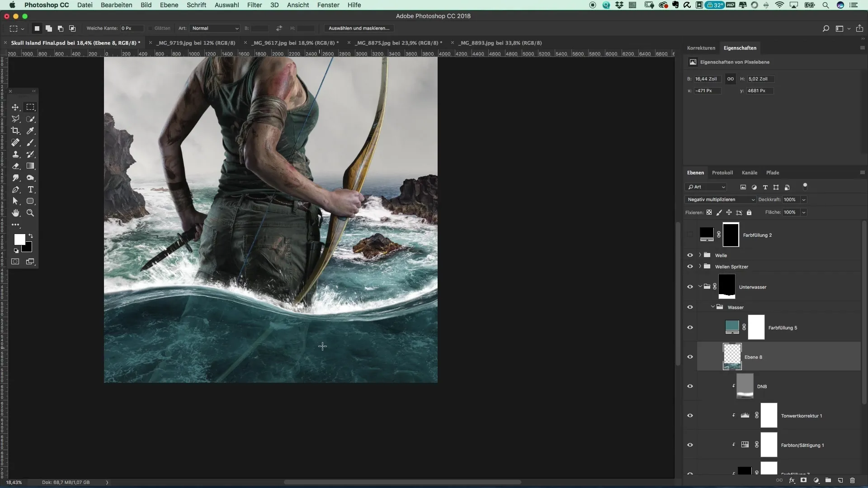Select the Rounded Rectangle shape tool

(x=30, y=201)
